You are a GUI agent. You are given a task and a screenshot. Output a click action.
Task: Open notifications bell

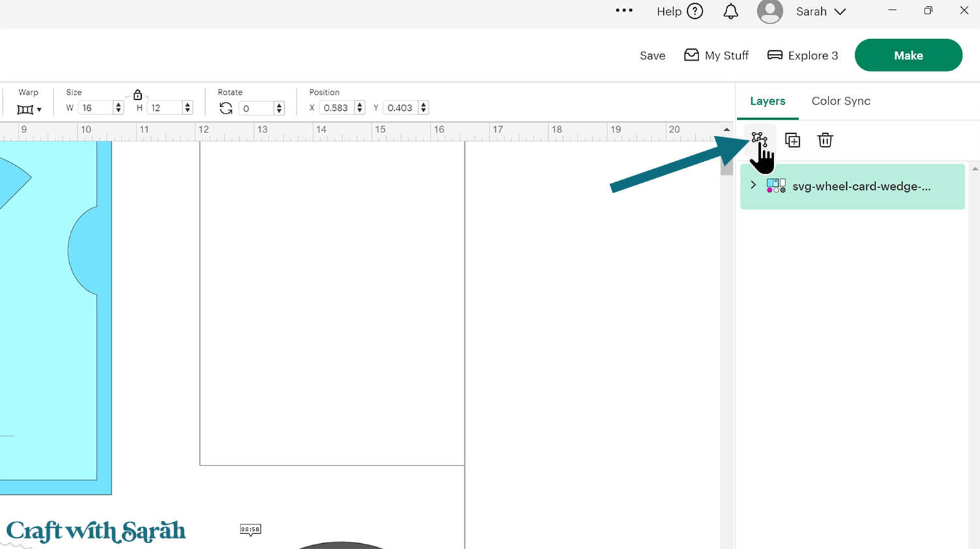point(730,12)
